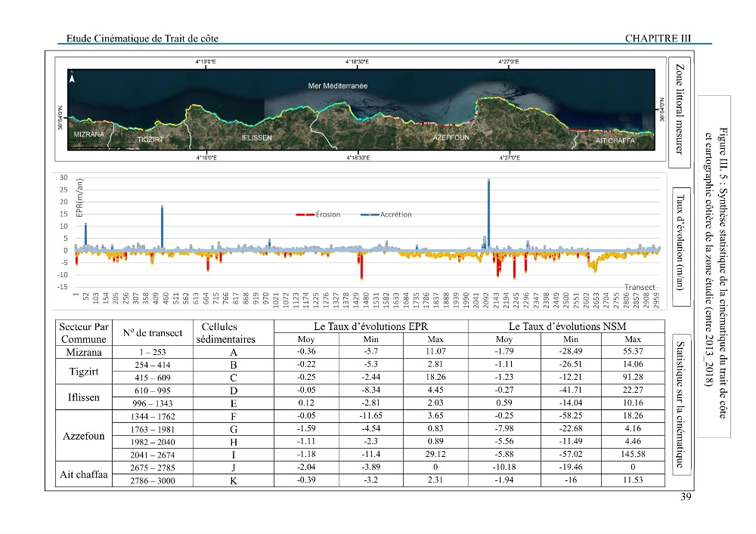Select the transect range '1344 – 1762'

click(x=153, y=416)
